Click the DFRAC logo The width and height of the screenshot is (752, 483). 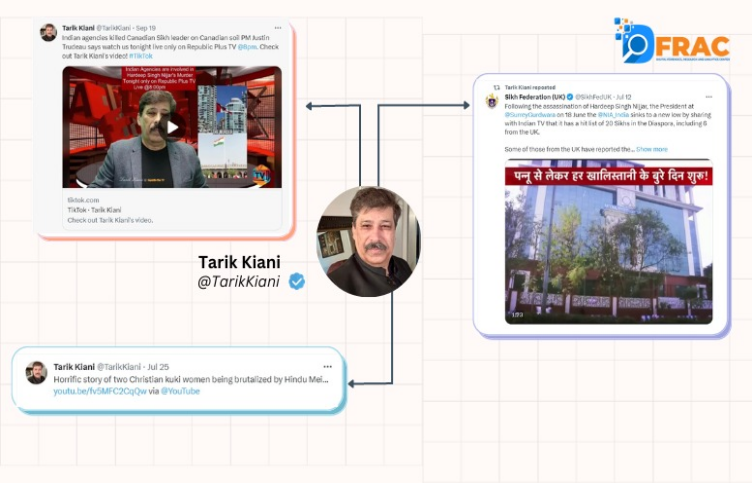click(672, 41)
